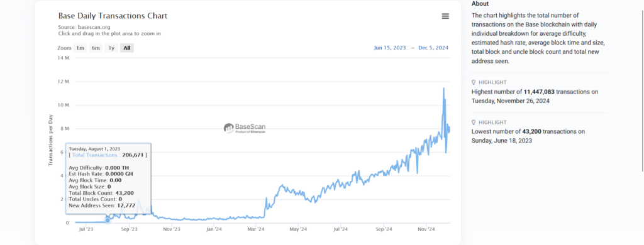Click the Jul '23 x-axis label
The height and width of the screenshot is (245, 644).
click(86, 229)
